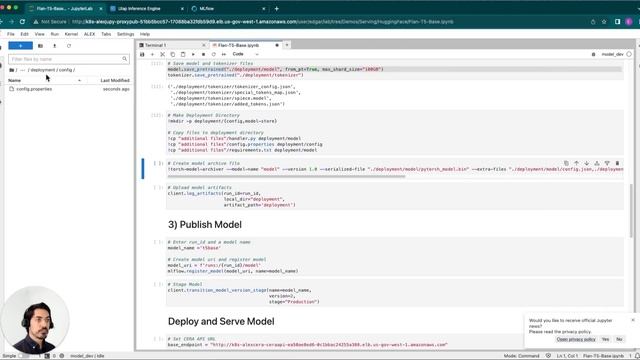Move the active cell up

pyautogui.click(x=576, y=163)
